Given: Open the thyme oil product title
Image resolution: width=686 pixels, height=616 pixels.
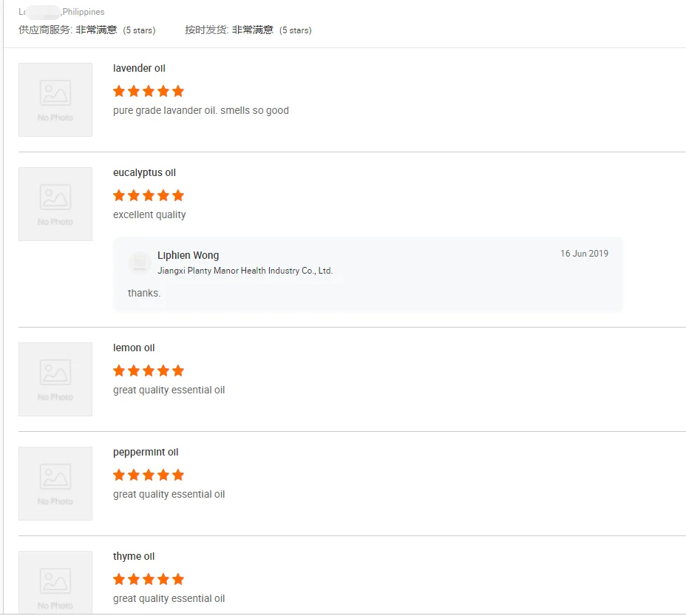Looking at the screenshot, I should coord(134,557).
